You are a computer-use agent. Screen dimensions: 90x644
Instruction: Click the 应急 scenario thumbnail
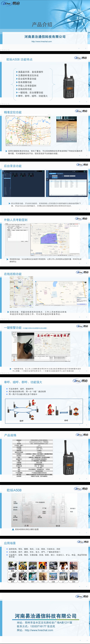[23, 566]
